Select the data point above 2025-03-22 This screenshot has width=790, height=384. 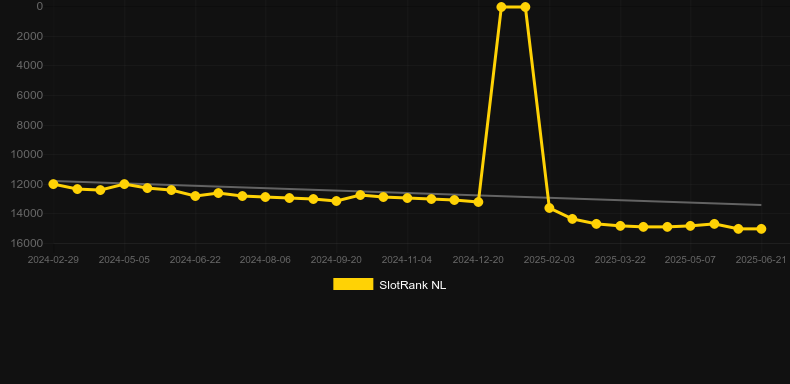click(x=620, y=226)
